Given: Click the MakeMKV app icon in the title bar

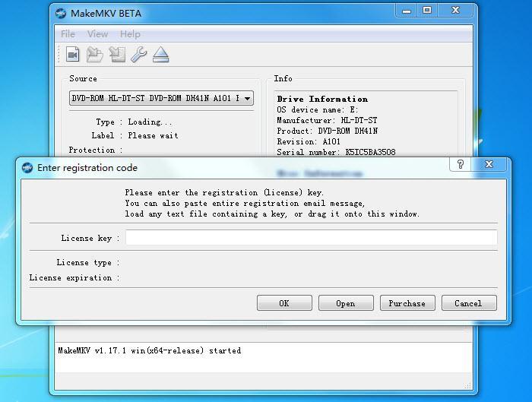Looking at the screenshot, I should [x=61, y=13].
